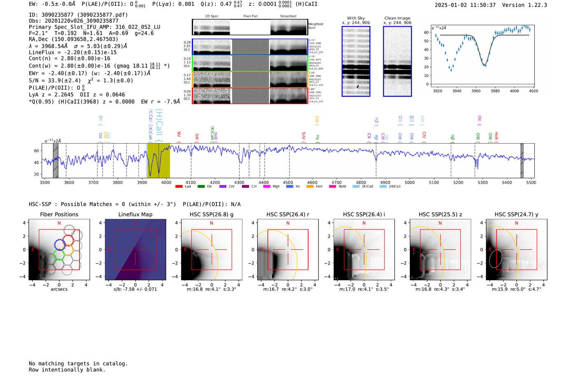Click the MgII magenta legend swatch
The height and width of the screenshot is (392, 576).
[267, 186]
